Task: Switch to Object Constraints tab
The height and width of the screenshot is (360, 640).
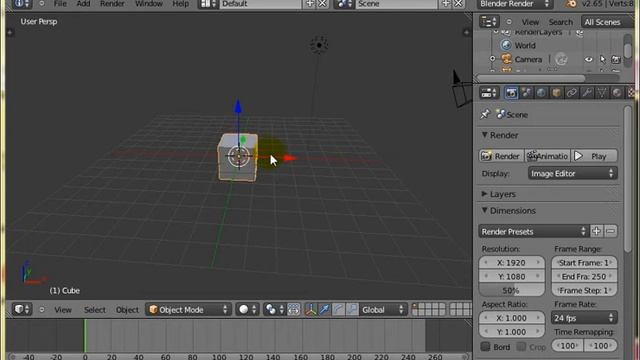Action: tap(571, 93)
